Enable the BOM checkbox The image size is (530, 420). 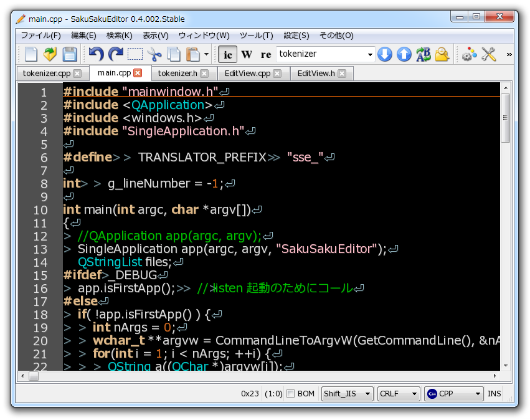tap(290, 394)
